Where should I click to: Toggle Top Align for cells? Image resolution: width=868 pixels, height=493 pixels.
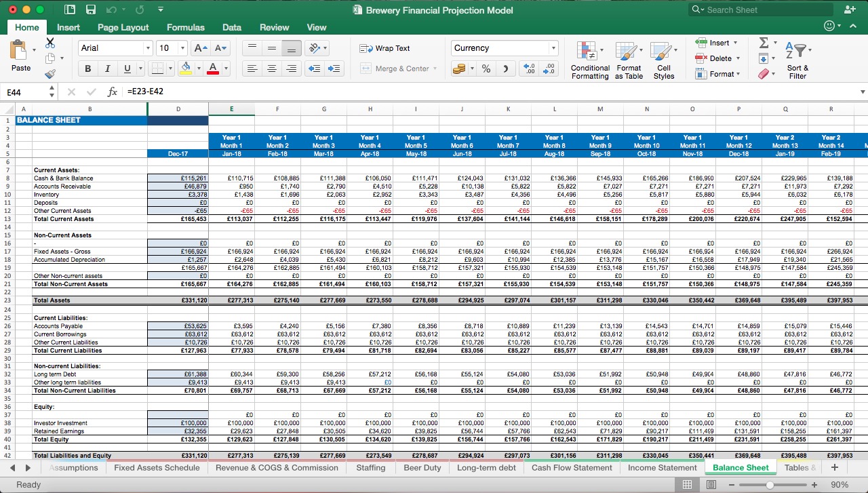252,48
